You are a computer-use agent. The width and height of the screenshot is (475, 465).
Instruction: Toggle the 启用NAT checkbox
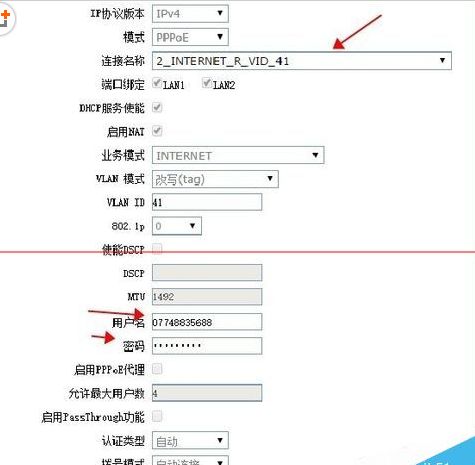tap(157, 131)
